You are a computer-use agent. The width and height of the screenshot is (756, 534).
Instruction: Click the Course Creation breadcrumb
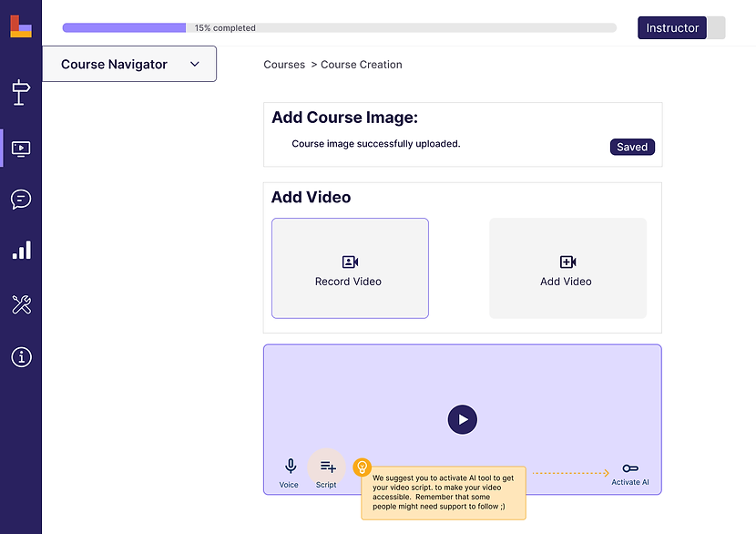tap(361, 65)
